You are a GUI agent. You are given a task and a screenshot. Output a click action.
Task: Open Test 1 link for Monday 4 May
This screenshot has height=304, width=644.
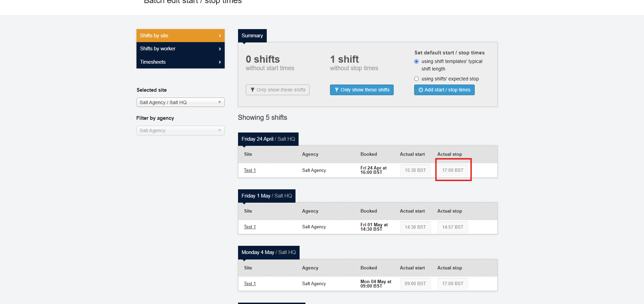click(x=250, y=284)
